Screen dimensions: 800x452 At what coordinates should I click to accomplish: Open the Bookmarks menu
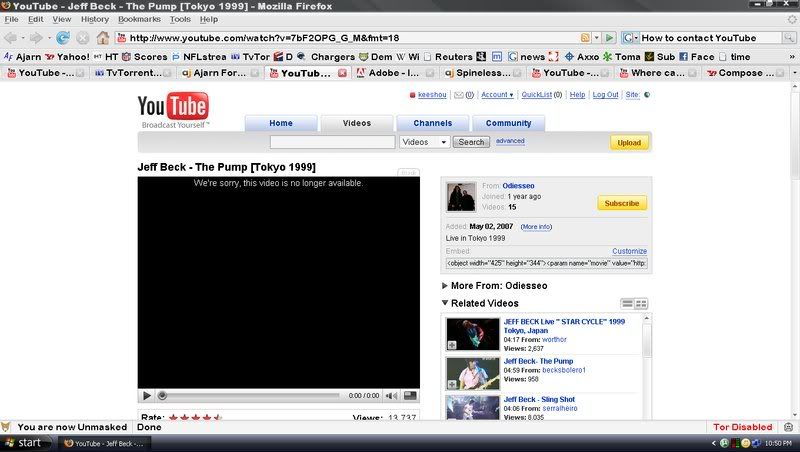click(139, 19)
